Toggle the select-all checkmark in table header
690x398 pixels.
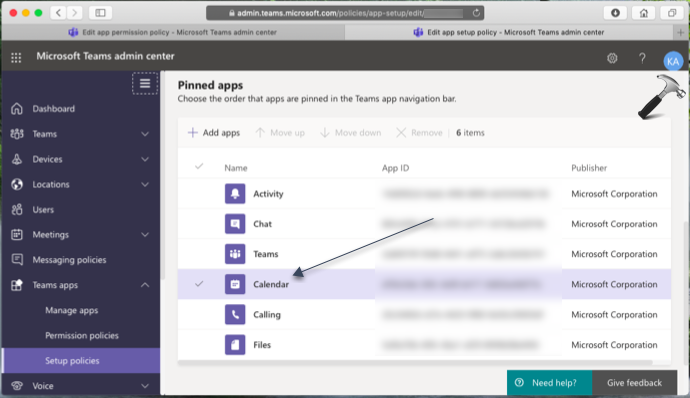pyautogui.click(x=199, y=166)
